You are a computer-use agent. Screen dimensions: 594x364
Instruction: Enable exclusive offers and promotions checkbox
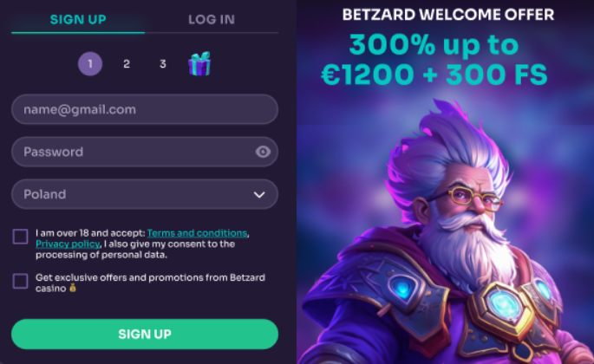[x=21, y=282]
